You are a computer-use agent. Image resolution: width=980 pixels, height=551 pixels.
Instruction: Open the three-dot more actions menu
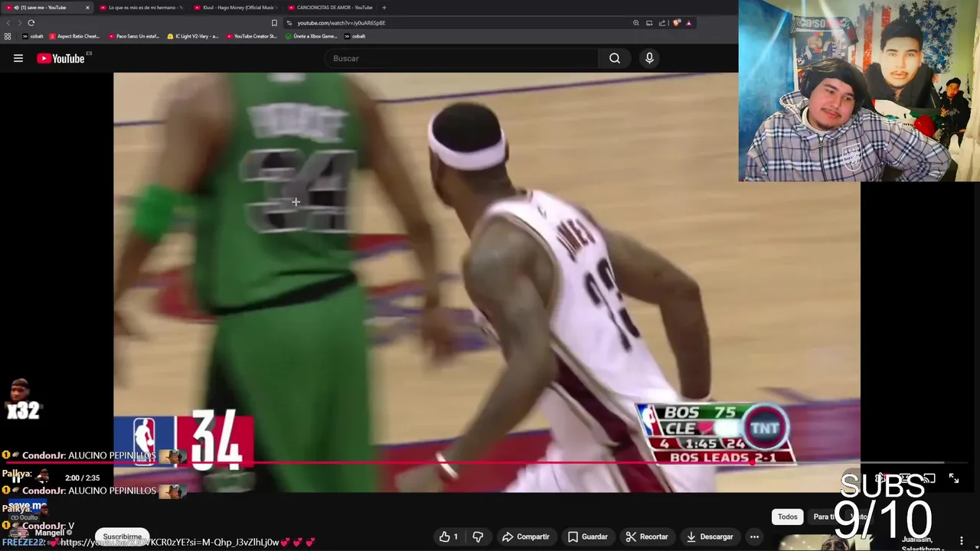tap(754, 536)
